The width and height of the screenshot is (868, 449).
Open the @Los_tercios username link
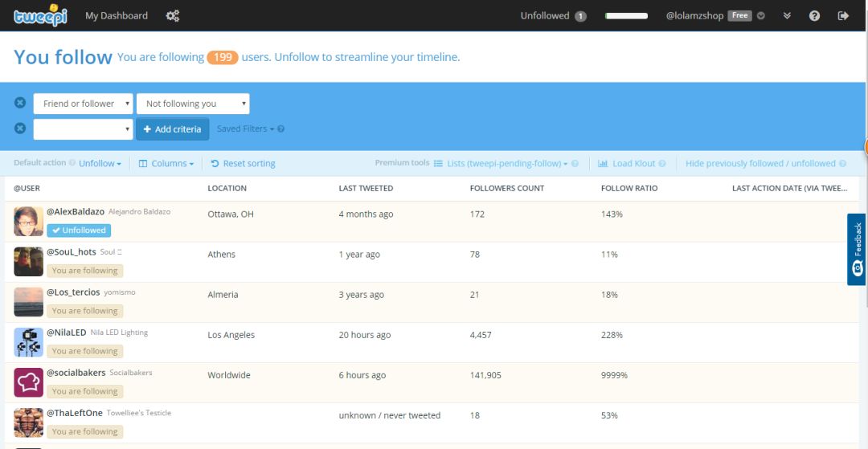[73, 292]
